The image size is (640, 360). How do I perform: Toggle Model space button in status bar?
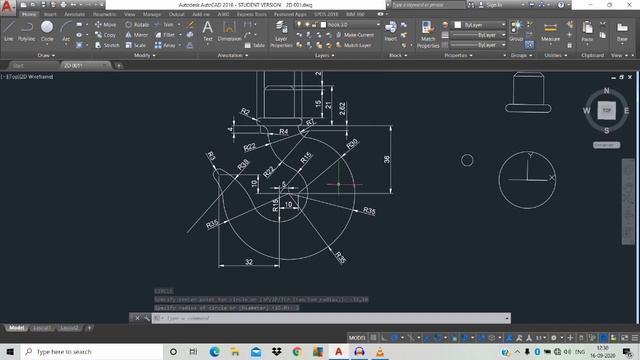click(357, 338)
